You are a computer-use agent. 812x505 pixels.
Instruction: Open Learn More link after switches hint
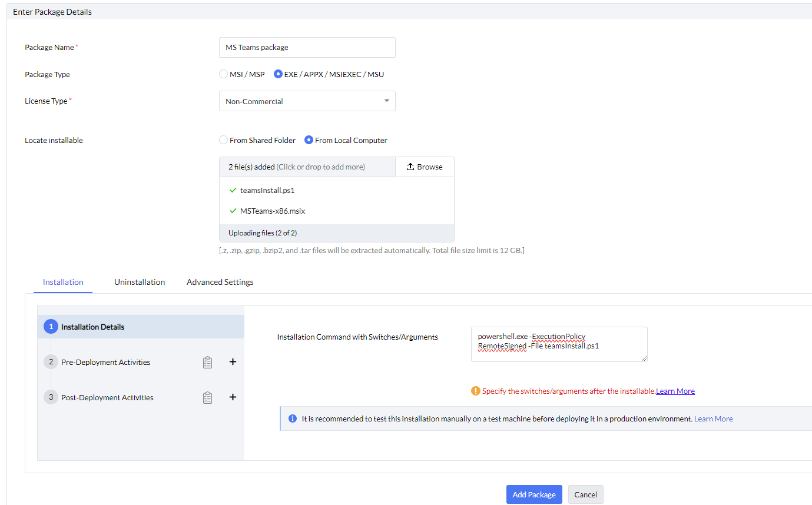(x=675, y=391)
